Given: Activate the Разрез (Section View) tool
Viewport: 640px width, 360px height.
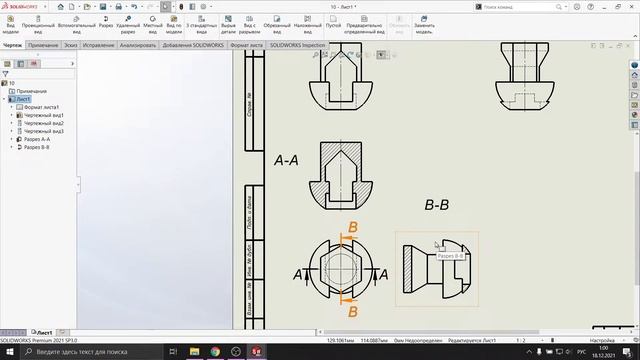Looking at the screenshot, I should tap(106, 22).
